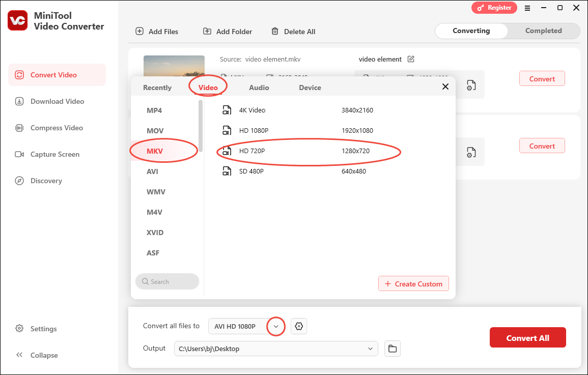Open Compress Video in sidebar

click(57, 128)
